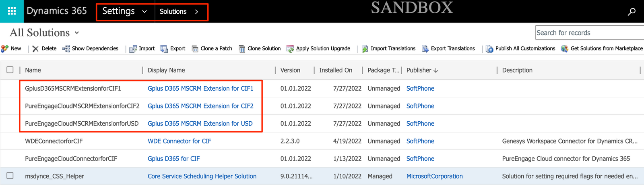Viewport: 644px width, 185px height.
Task: Click the 1/13/2022 installed date cell
Action: tap(347, 158)
